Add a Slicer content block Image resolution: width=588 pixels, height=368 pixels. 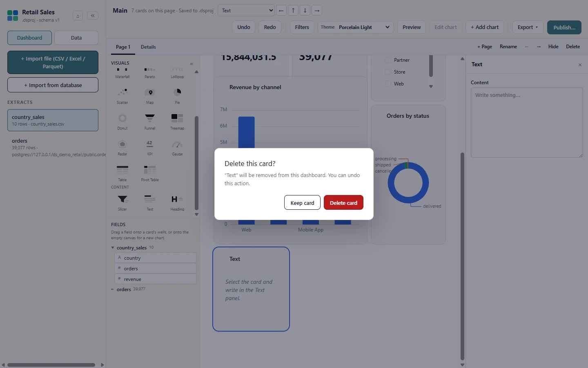click(122, 202)
